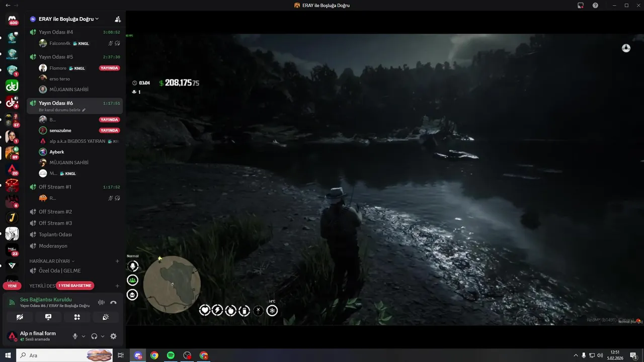
Task: Join Özel Oda | GELME channel
Action: (x=74, y=271)
